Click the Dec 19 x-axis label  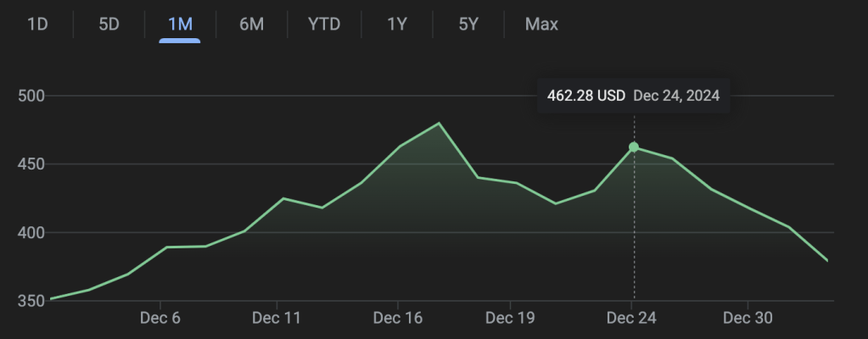tap(510, 318)
